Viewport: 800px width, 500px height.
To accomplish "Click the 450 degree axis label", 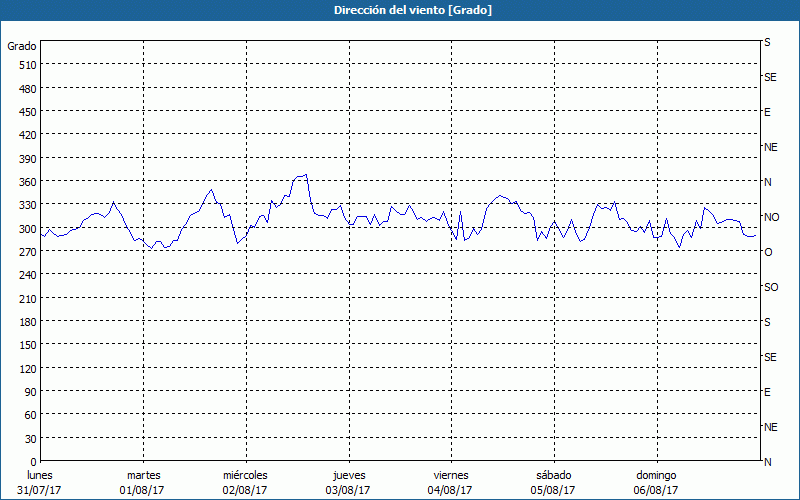I will coord(26,112).
